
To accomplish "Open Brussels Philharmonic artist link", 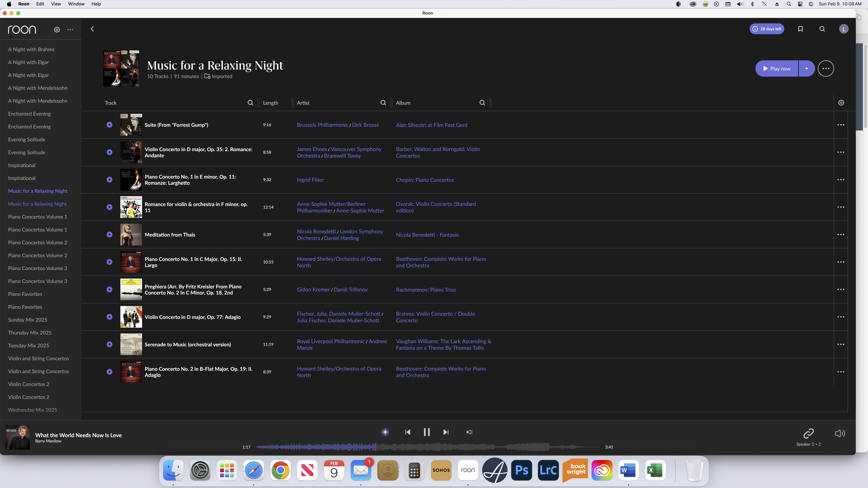I will 322,125.
